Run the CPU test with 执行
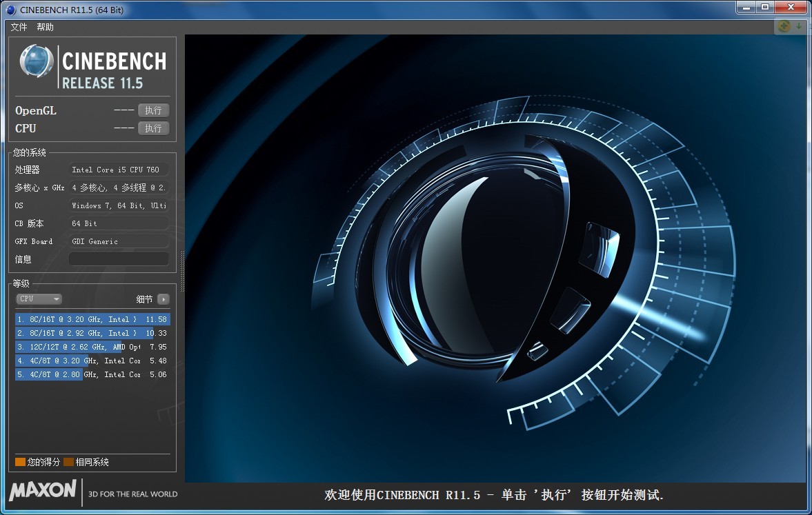 pyautogui.click(x=153, y=128)
